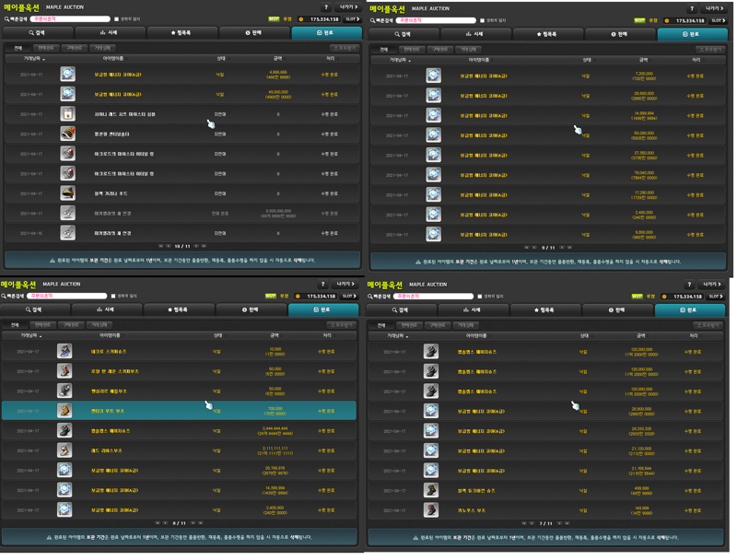Viewport: 737px width, 560px height.
Task: Click the energy core icon in the 4,666,666 row
Action: tap(67, 75)
